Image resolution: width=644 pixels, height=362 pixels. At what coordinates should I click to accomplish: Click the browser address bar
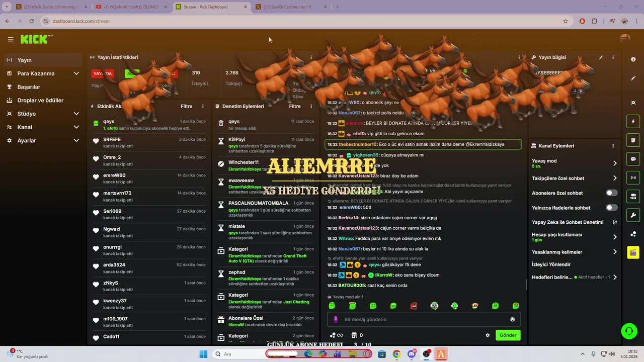(302, 21)
